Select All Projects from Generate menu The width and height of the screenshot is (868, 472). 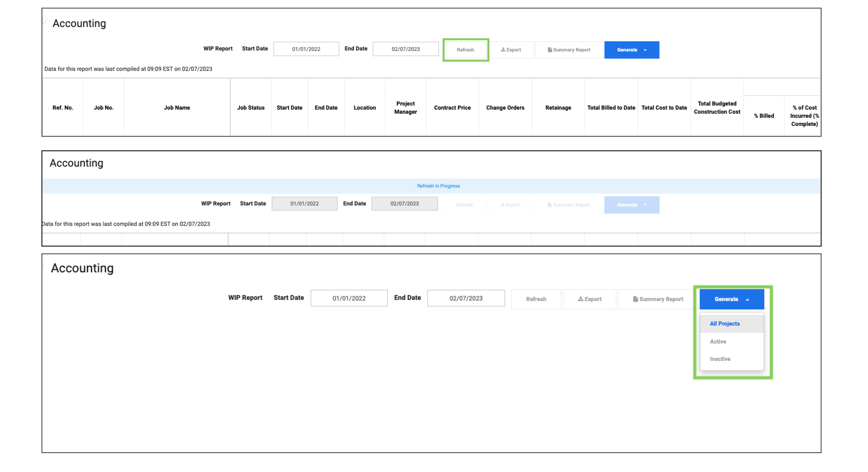click(724, 323)
